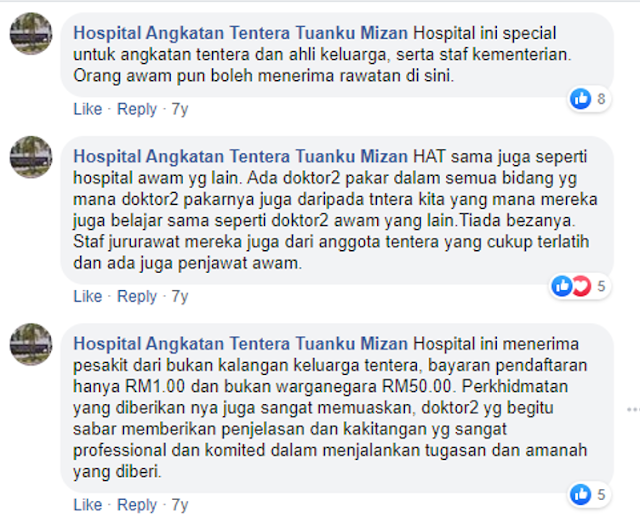Click thumbs-up reaction icon on first comment
The image size is (640, 523).
(x=581, y=99)
